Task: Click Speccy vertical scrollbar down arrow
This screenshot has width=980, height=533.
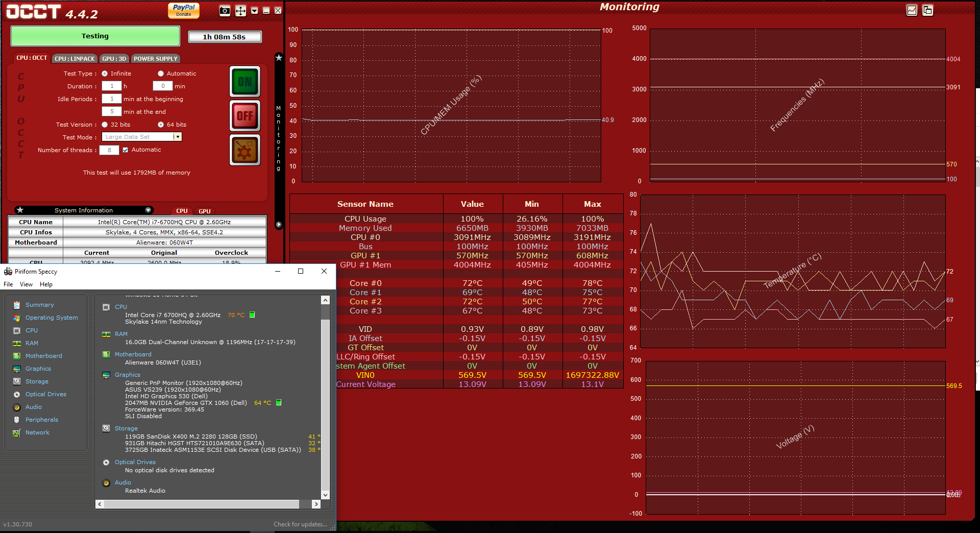Action: tap(325, 495)
